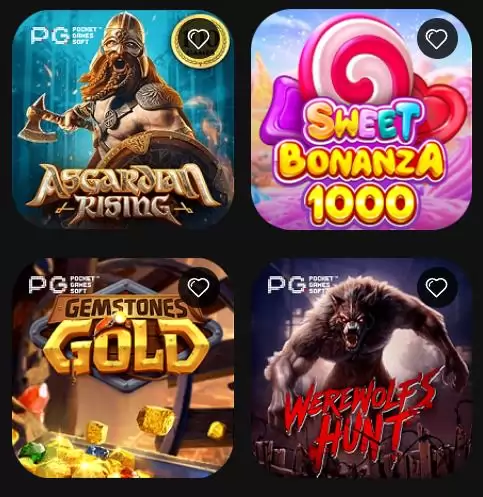Click the PG Pocket Games Soft logo on Asgardian Rising
Screen dimensions: 483x497
tap(64, 36)
